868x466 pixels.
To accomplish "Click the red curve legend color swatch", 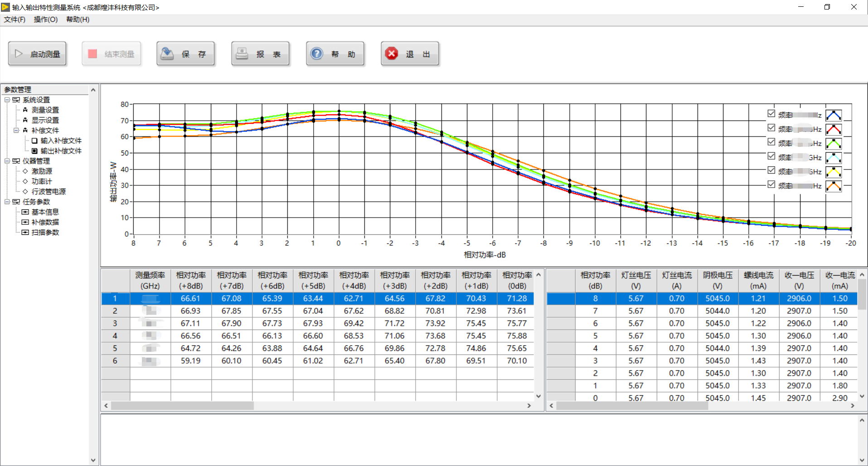I will 833,130.
